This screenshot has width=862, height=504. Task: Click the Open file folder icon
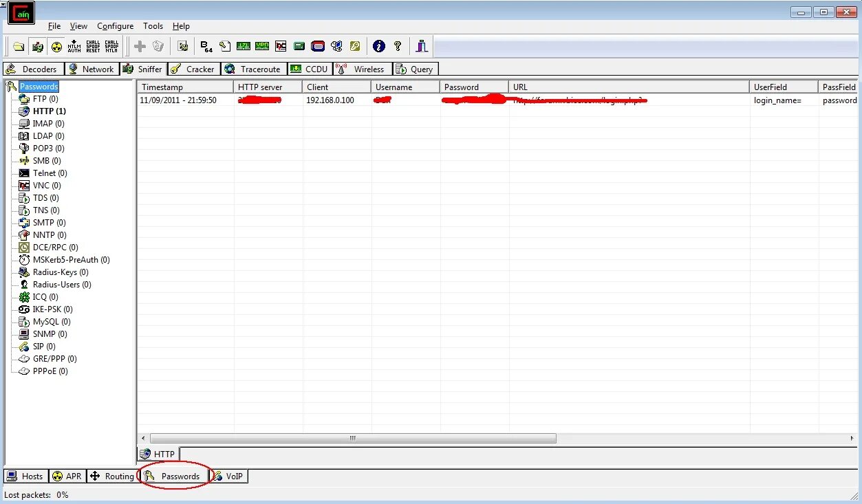click(19, 47)
